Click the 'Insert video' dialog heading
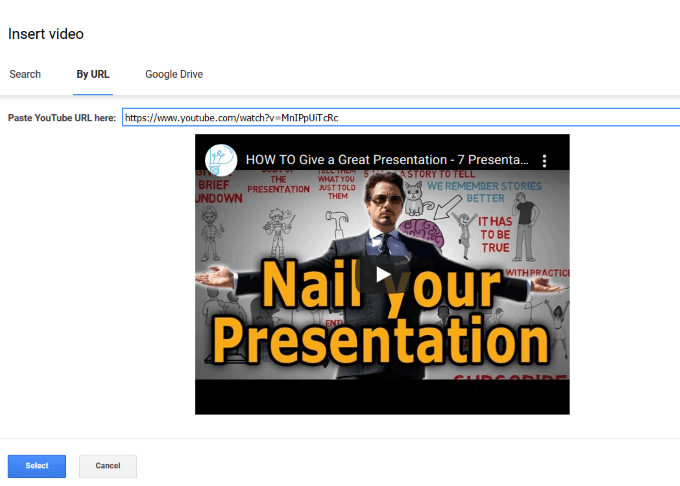This screenshot has width=680, height=486. coord(46,34)
